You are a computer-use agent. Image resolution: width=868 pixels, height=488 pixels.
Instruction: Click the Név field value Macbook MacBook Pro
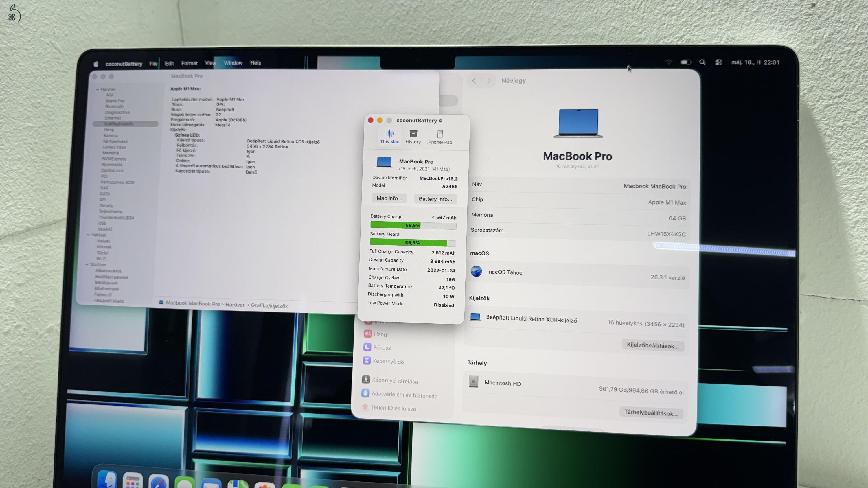[x=655, y=186]
